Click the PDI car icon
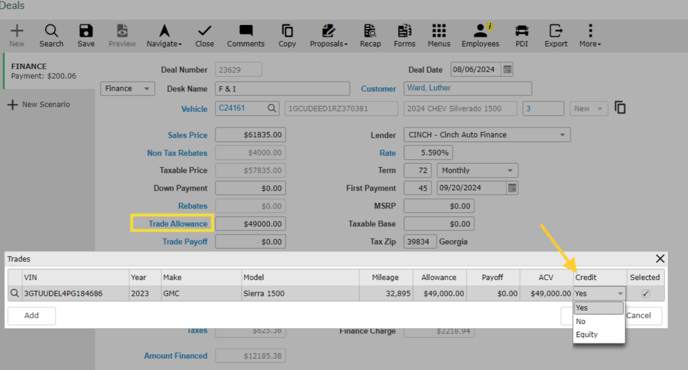The height and width of the screenshot is (370, 688). 522,36
